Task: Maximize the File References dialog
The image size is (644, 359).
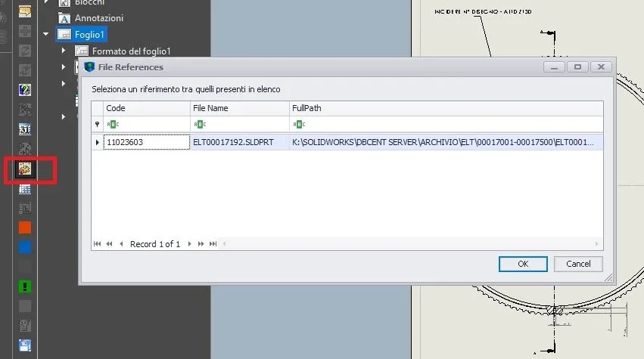Action: click(577, 67)
